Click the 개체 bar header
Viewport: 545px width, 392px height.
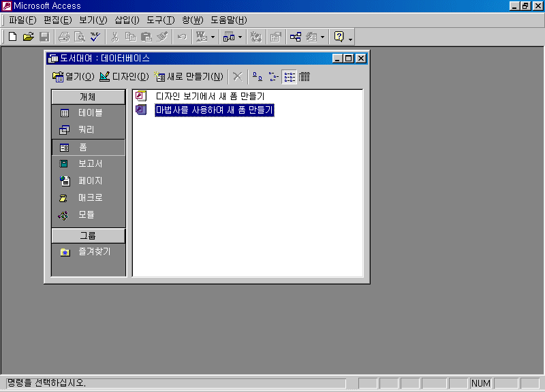[89, 97]
